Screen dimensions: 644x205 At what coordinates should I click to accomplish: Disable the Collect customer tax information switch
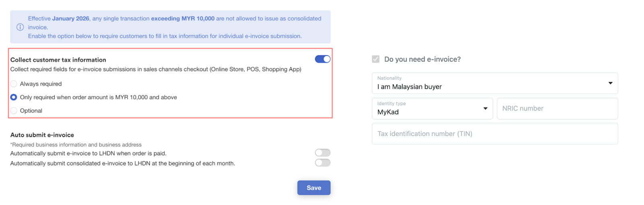(322, 59)
